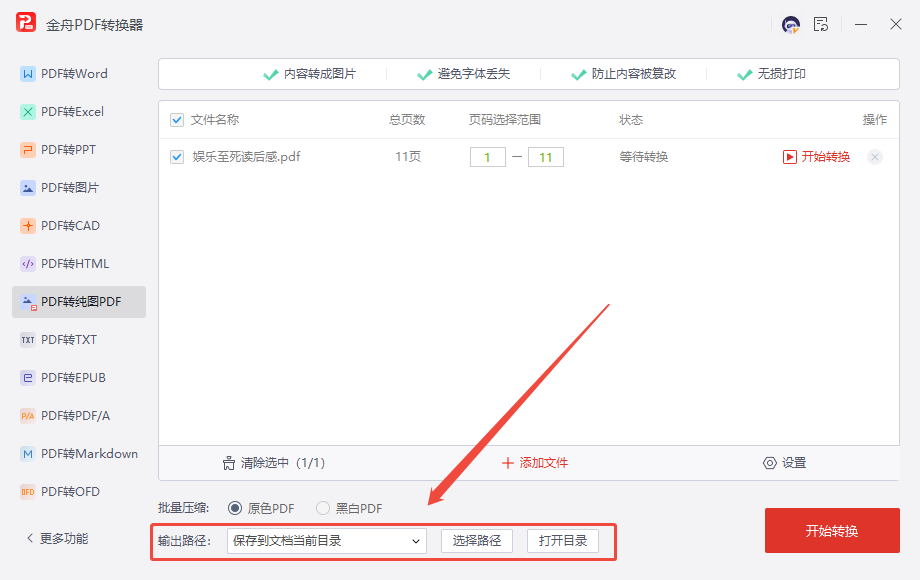Click the 操作 column header
920x580 pixels.
coord(875,120)
